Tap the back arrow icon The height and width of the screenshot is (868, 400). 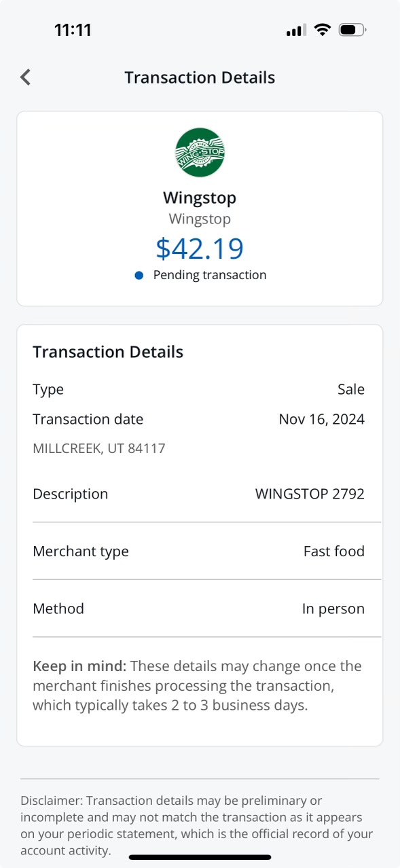click(26, 77)
